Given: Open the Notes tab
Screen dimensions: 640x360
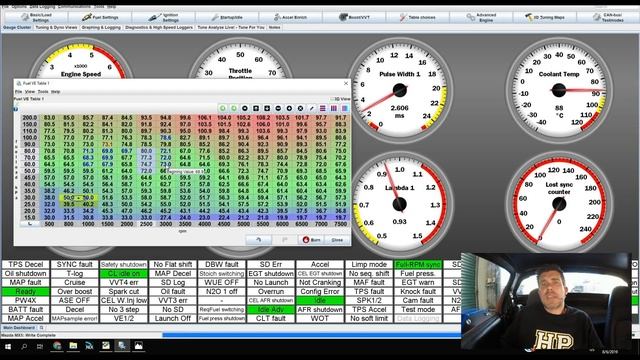Looking at the screenshot, I should (x=275, y=27).
